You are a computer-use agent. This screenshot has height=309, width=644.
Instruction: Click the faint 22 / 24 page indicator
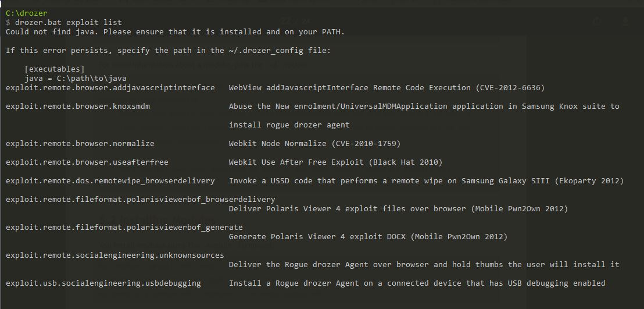point(291,22)
